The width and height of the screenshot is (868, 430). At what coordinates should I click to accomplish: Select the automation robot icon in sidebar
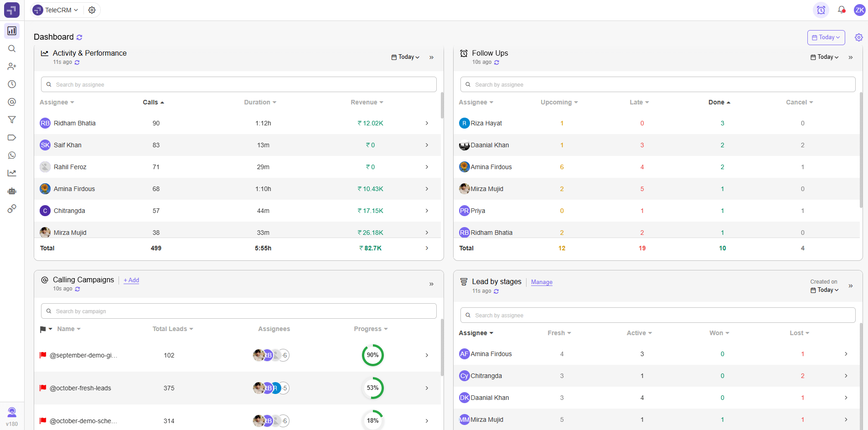coord(12,191)
